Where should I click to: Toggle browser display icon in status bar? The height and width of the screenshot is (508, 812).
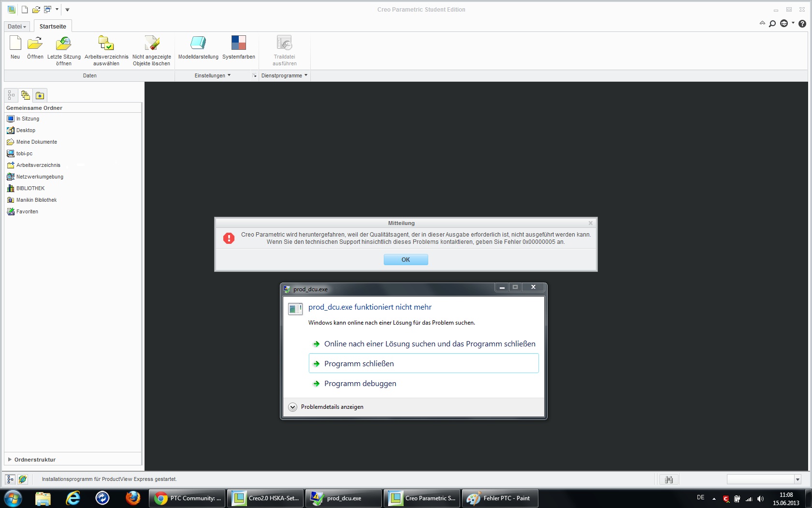pyautogui.click(x=22, y=479)
